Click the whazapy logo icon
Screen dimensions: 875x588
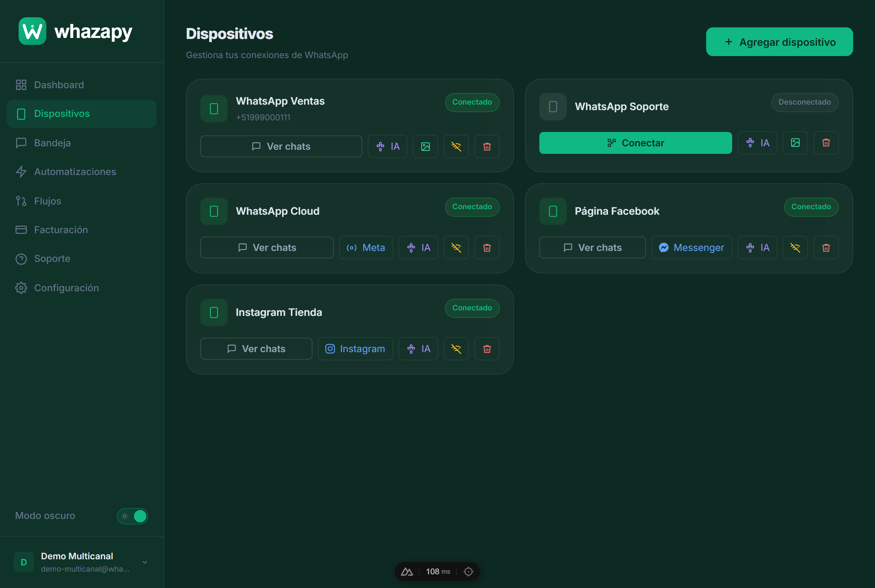click(32, 31)
